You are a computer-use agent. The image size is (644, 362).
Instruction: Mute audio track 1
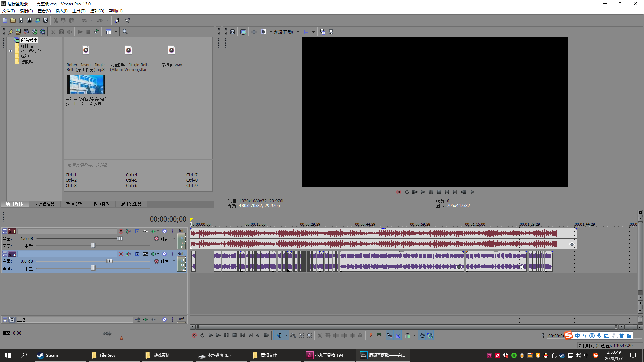[165, 231]
